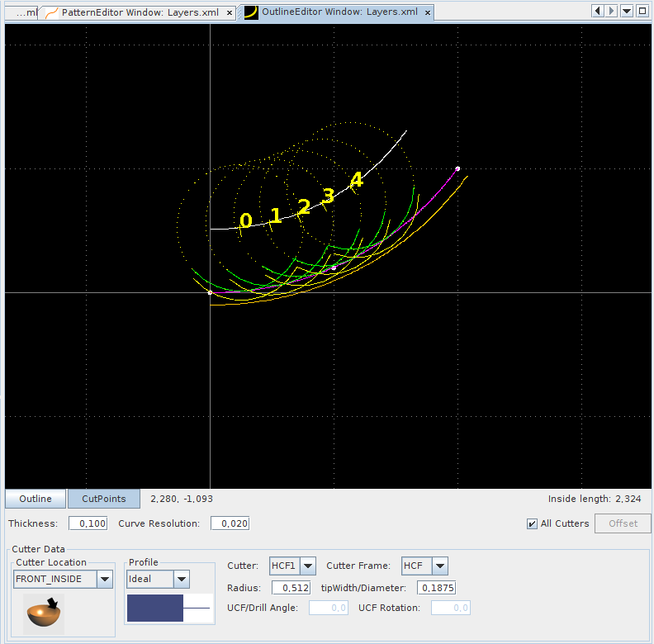654x644 pixels.
Task: Close the OutlineEditor Window tab
Action: click(x=428, y=12)
